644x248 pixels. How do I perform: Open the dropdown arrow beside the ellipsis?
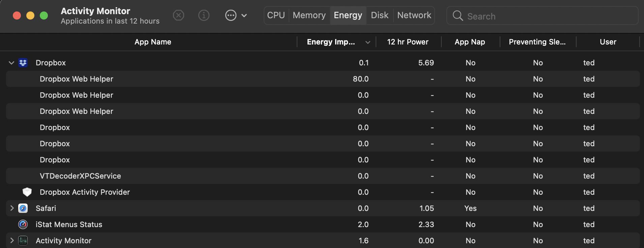point(244,15)
